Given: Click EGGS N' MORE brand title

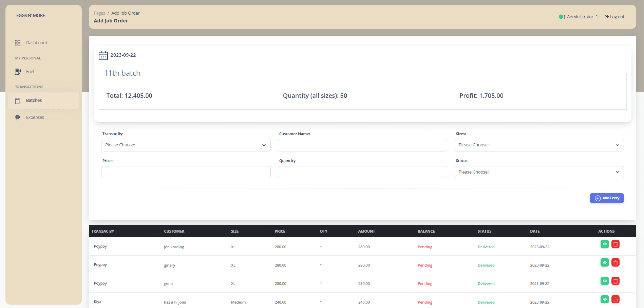Looking at the screenshot, I should coord(31,16).
